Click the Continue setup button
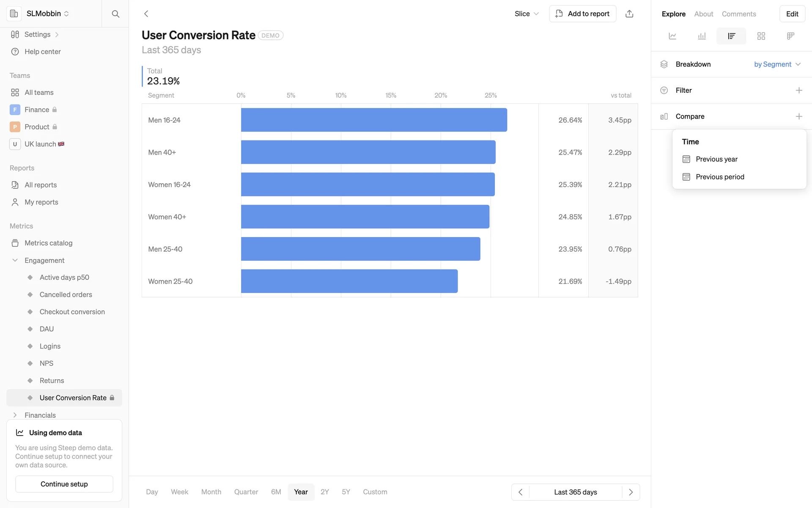This screenshot has height=508, width=812. (x=64, y=484)
